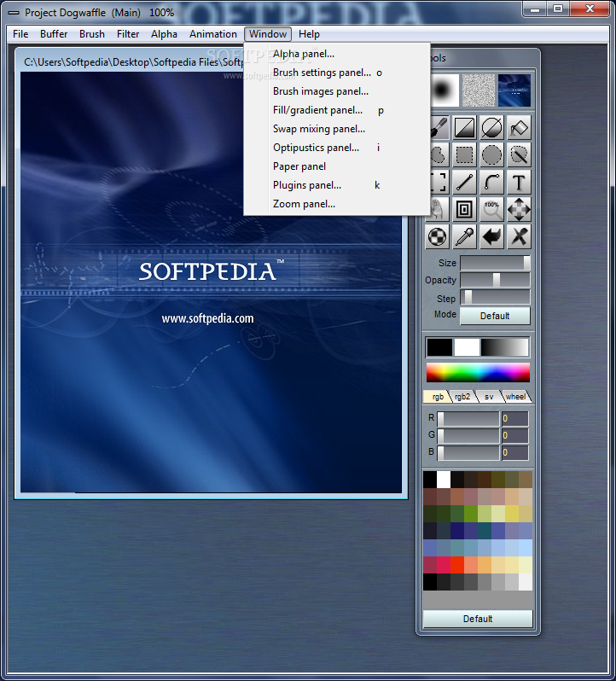616x681 pixels.
Task: Click the R value input field
Action: 514,419
